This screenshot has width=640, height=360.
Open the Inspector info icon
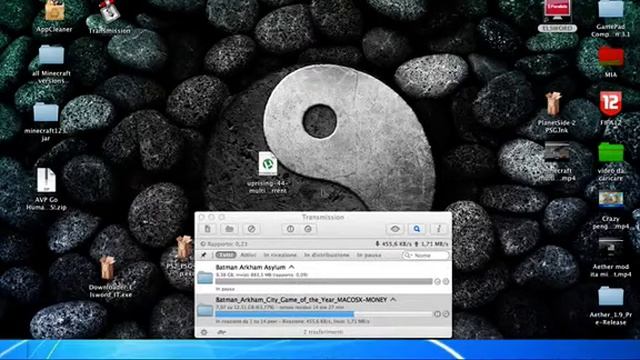click(x=439, y=229)
